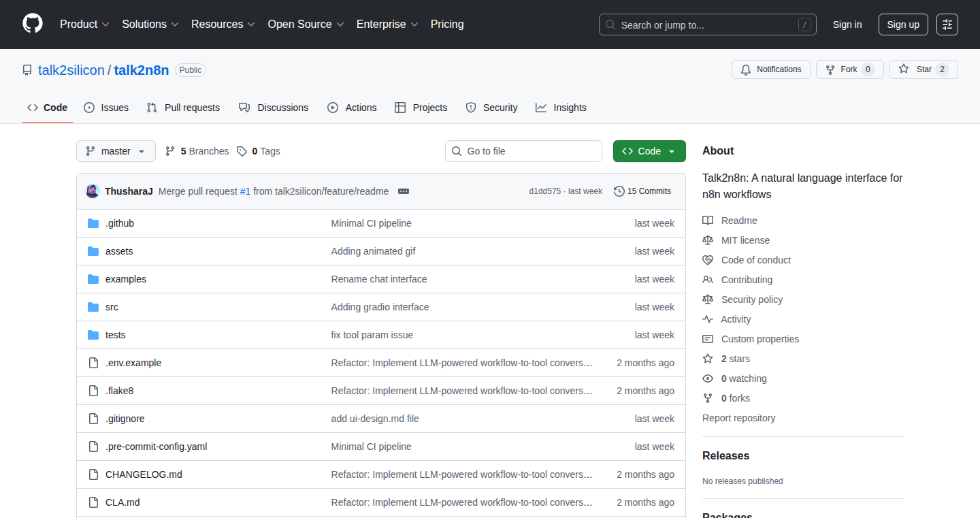Open the Insights tab
The image size is (980, 518).
pos(561,108)
